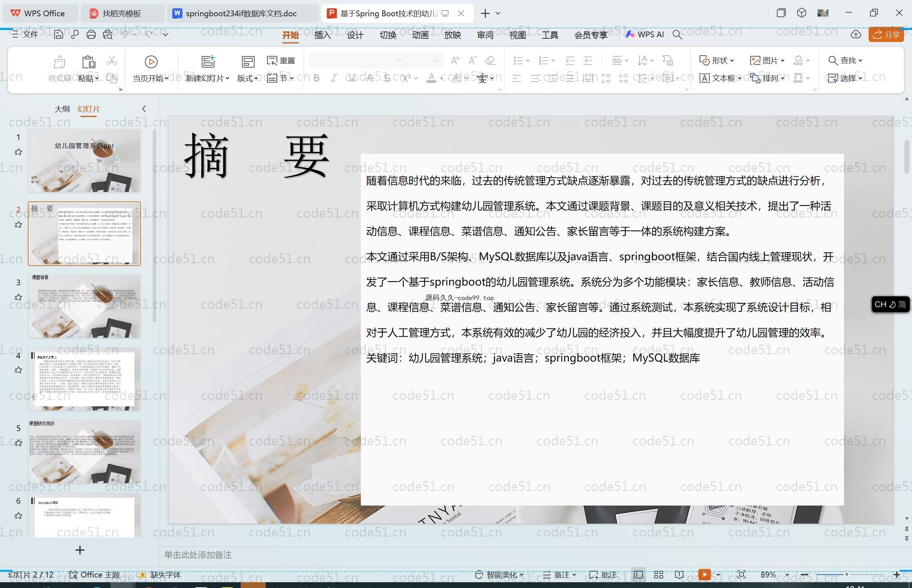Collapse the slide panel with chevron
Screen dimensions: 912x588
tap(144, 109)
